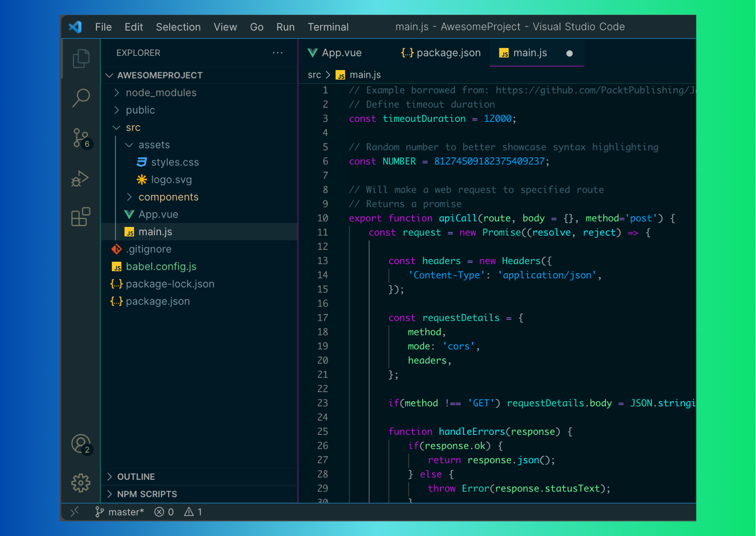The height and width of the screenshot is (536, 756).
Task: Open the View menu
Action: tap(225, 27)
